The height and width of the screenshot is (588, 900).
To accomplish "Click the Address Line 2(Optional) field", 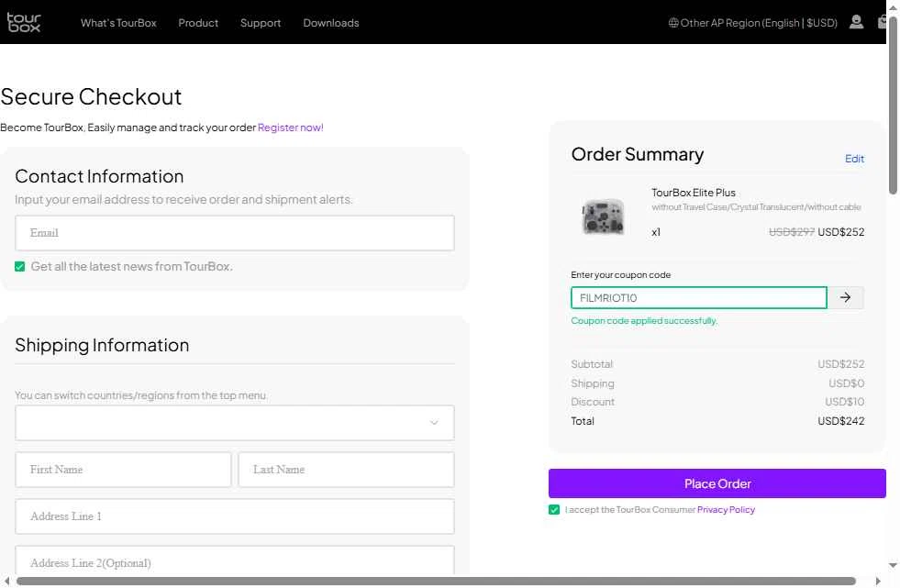I will pyautogui.click(x=235, y=560).
